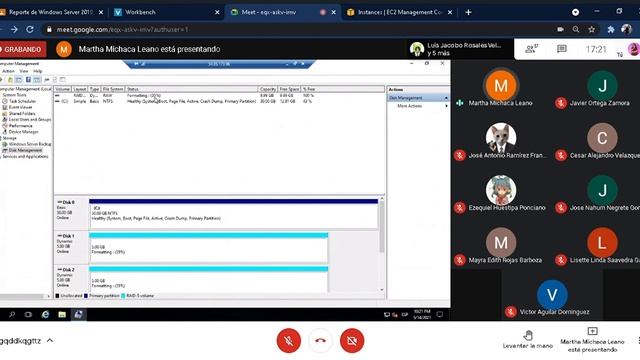Image resolution: width=640 pixels, height=360 pixels.
Task: Hang up with the red phone button
Action: pyautogui.click(x=320, y=340)
